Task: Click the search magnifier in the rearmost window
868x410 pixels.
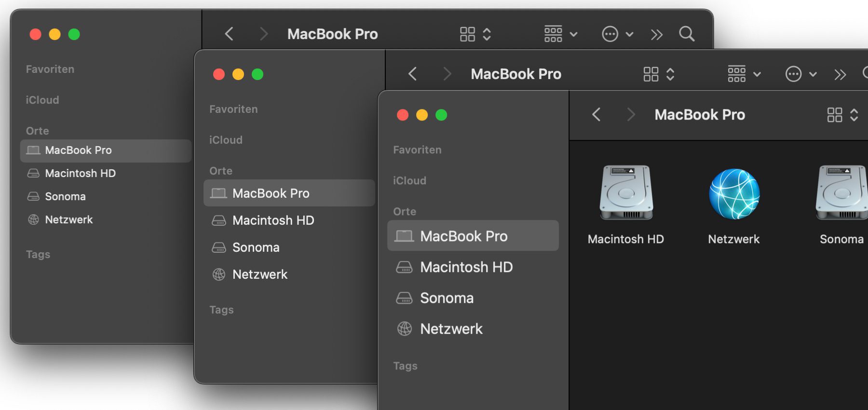Action: (x=687, y=34)
